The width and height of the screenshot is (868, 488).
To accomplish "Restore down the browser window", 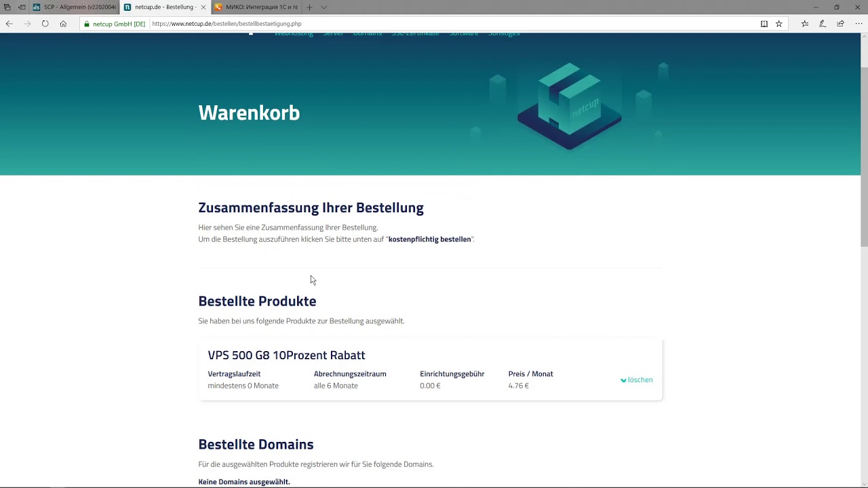I will 837,7.
